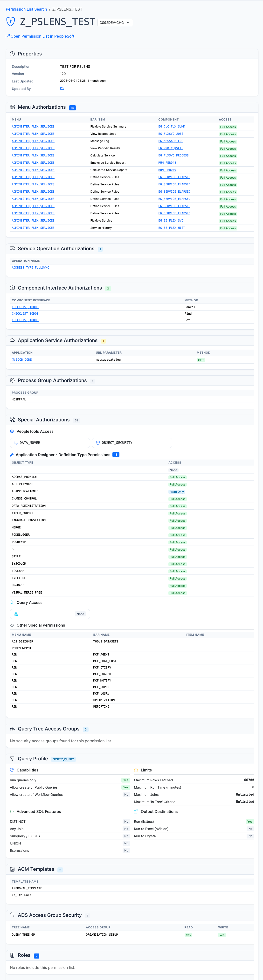Click the Output Destinations export icon
263x980 pixels.
(136, 811)
